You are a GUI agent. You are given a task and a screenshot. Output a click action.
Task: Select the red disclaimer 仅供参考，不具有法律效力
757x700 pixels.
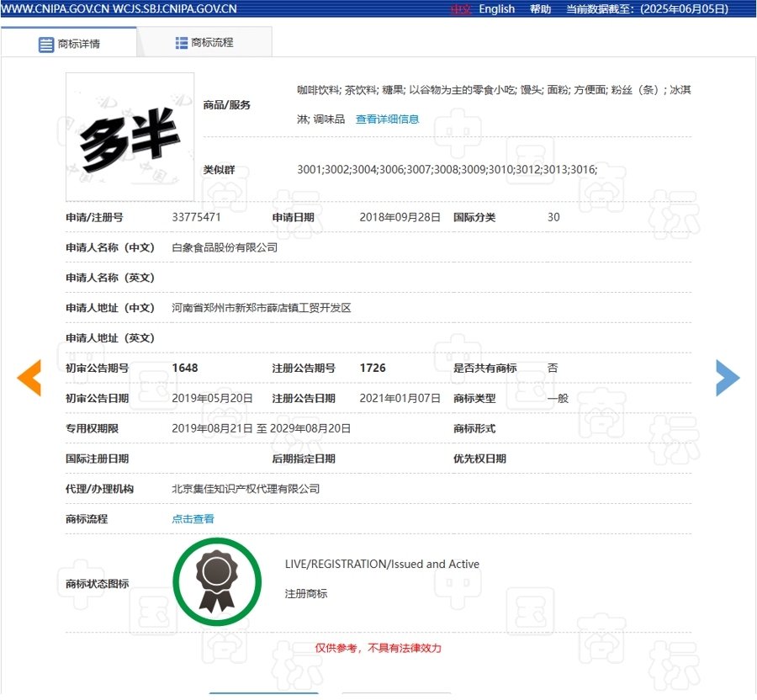(378, 648)
